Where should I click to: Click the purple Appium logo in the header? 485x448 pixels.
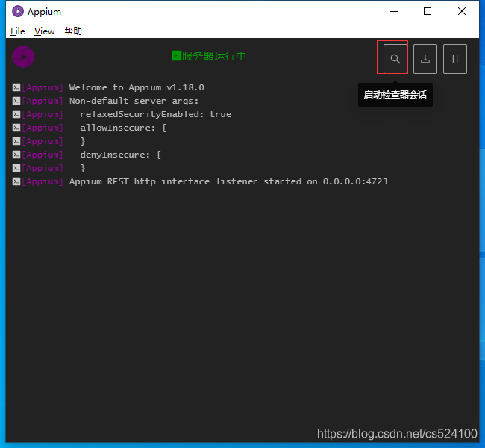tap(23, 57)
